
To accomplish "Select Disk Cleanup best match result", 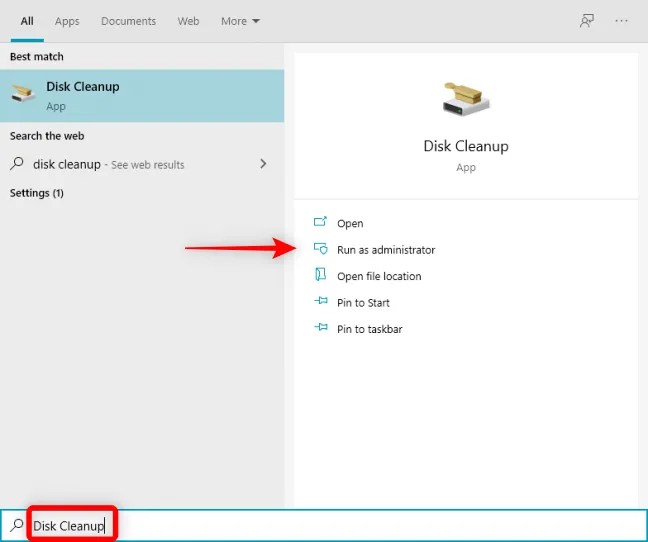I will tap(142, 96).
